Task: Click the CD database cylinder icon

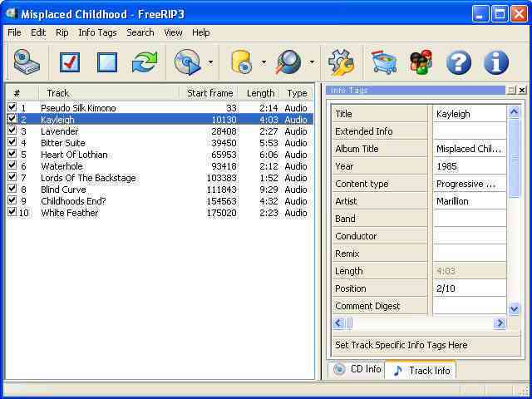Action: click(x=241, y=62)
